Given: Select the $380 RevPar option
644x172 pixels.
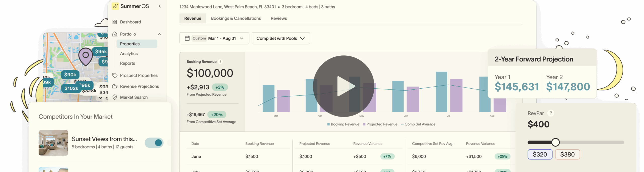Looking at the screenshot, I should pyautogui.click(x=567, y=154).
